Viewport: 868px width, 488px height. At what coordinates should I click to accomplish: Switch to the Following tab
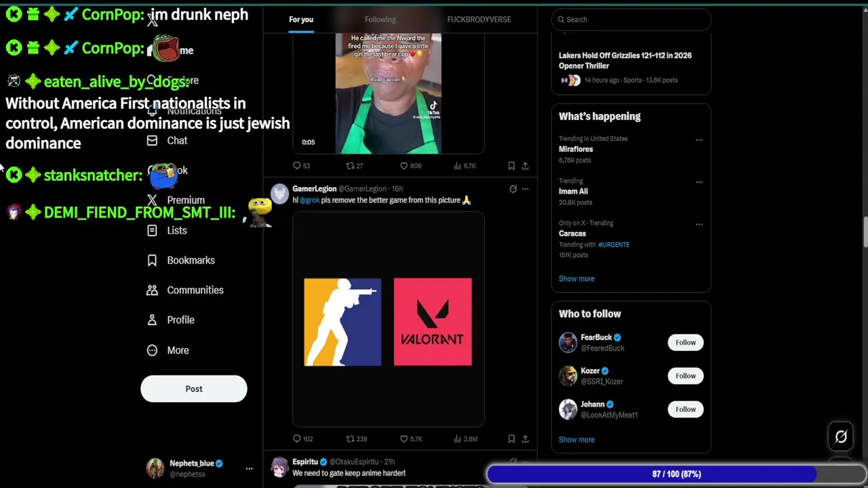(x=380, y=20)
